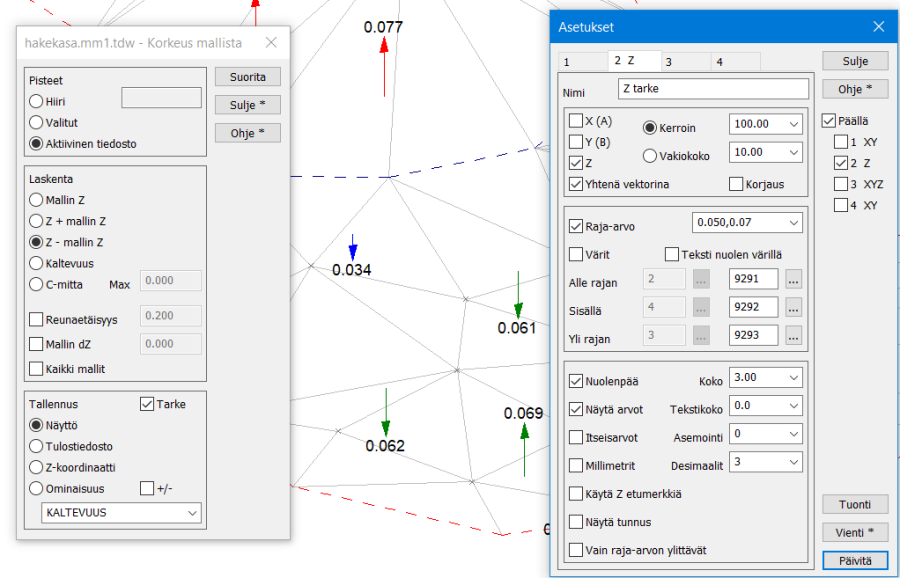Expand the Kerroin 100.00 dropdown

(793, 124)
